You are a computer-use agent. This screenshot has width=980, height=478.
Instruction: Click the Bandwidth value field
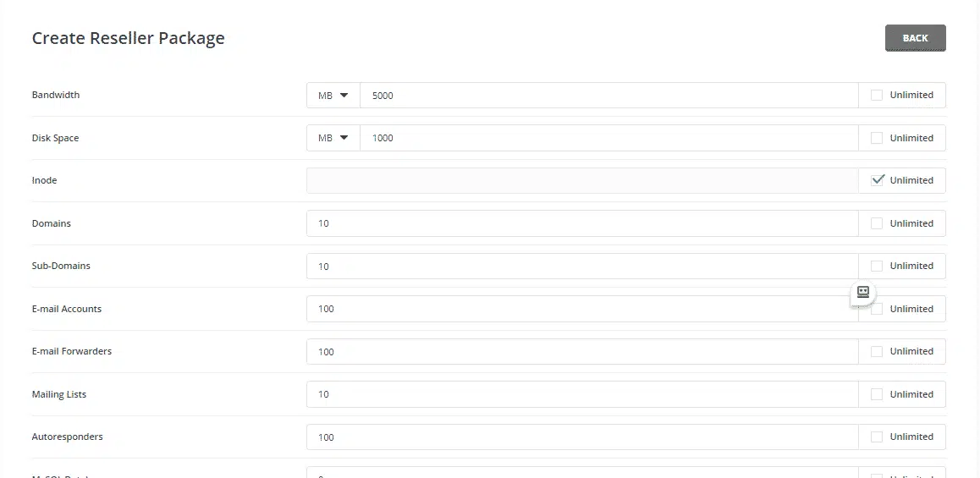(x=608, y=96)
